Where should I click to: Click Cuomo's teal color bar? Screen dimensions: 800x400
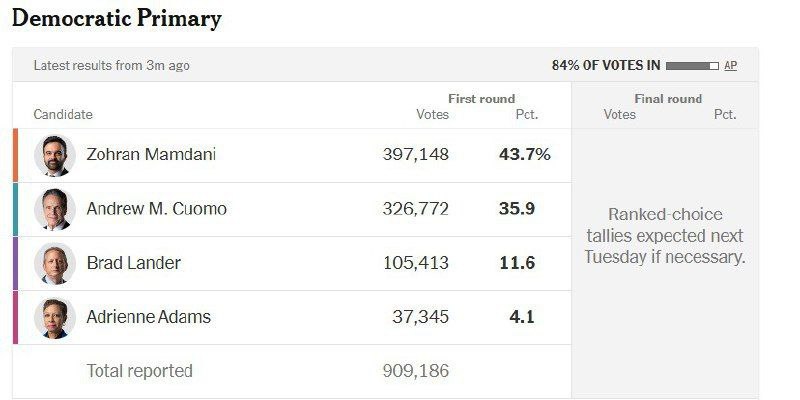[x=15, y=210]
